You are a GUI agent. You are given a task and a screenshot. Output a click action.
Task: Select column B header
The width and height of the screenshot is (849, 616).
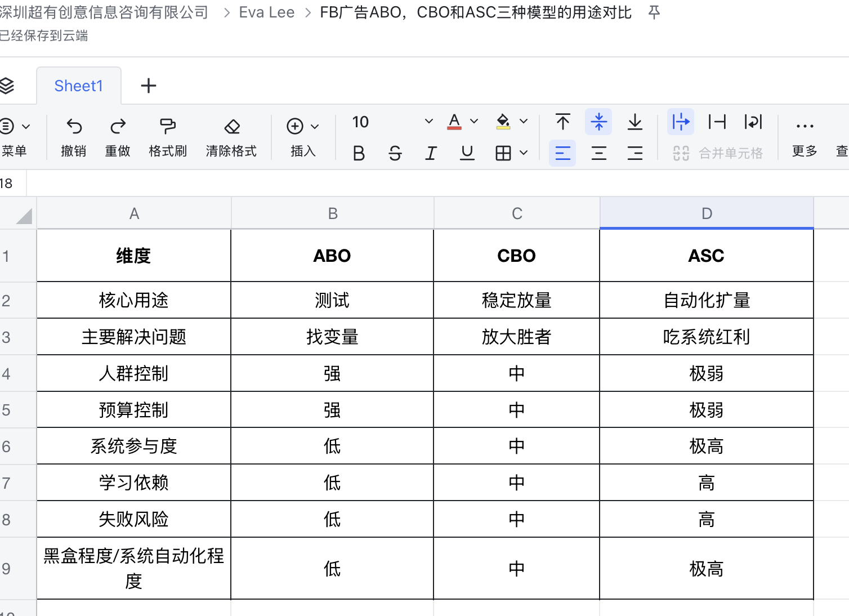pos(333,213)
